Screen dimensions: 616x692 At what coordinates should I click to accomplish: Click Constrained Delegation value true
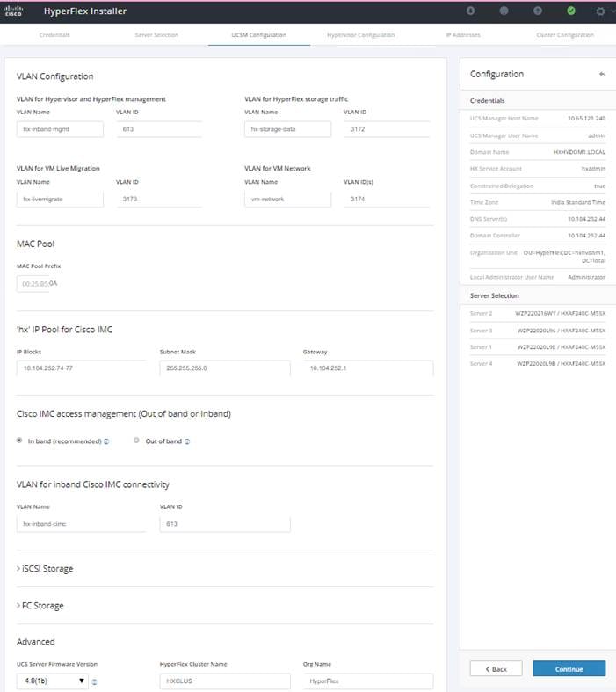point(599,186)
